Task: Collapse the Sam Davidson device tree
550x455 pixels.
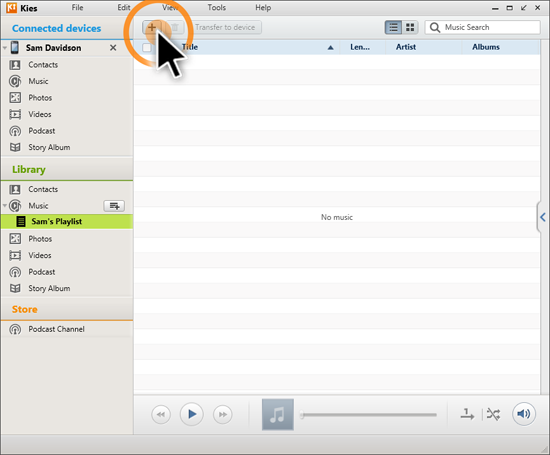Action: [x=5, y=47]
